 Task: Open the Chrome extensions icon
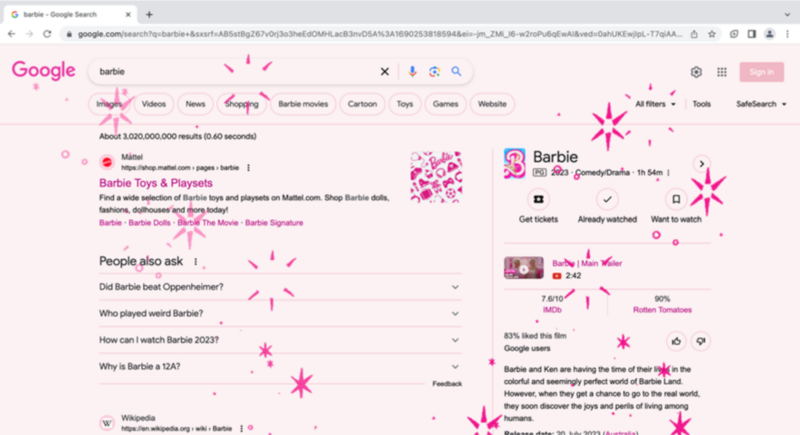click(x=734, y=34)
